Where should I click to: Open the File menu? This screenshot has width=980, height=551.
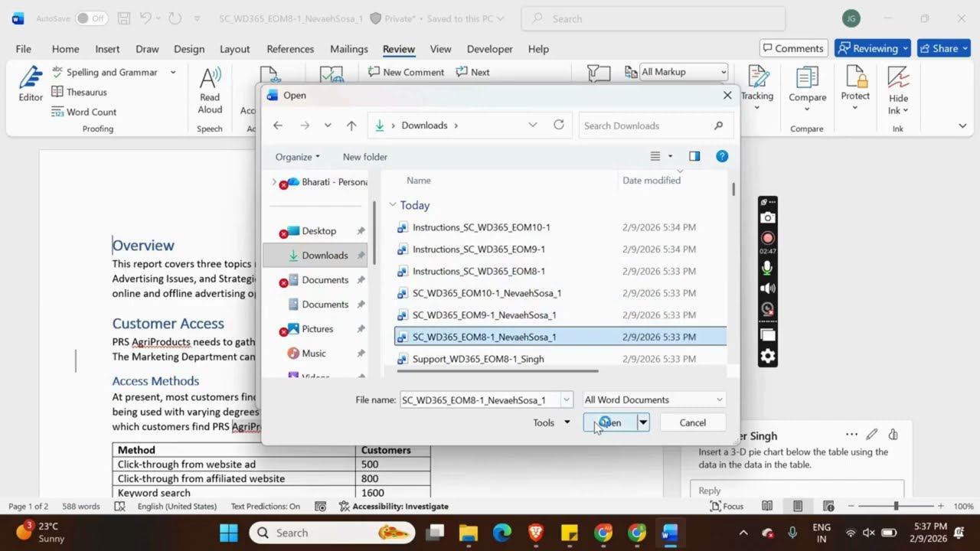click(24, 49)
